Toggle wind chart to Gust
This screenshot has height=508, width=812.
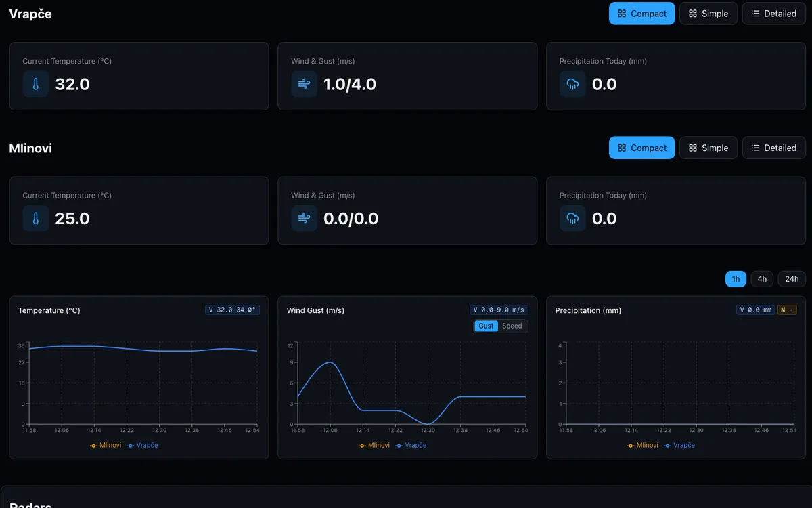(x=486, y=326)
